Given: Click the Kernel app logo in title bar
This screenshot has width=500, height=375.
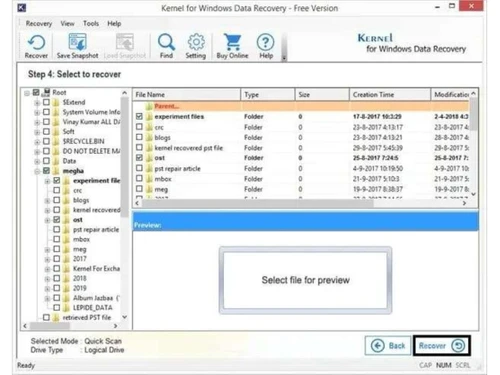Looking at the screenshot, I should [x=22, y=7].
